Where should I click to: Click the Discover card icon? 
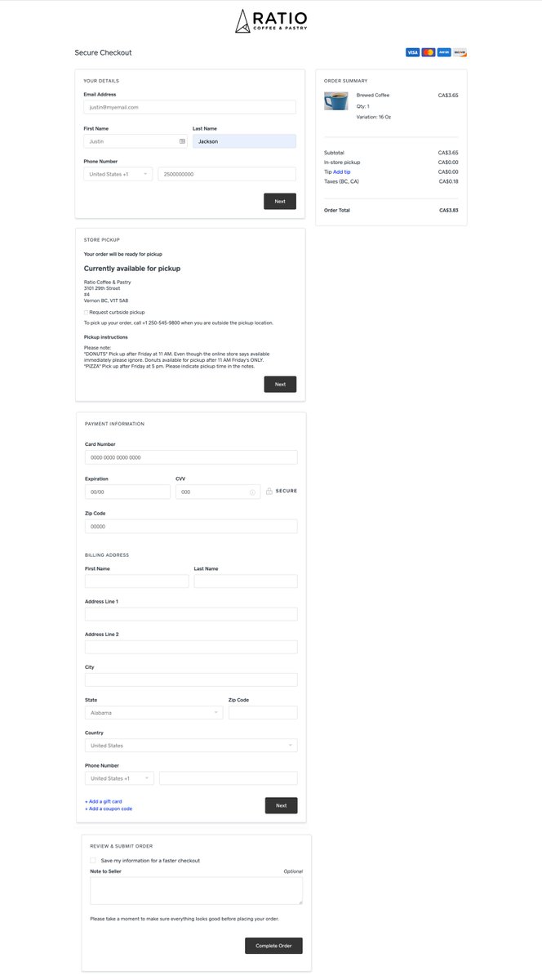460,52
